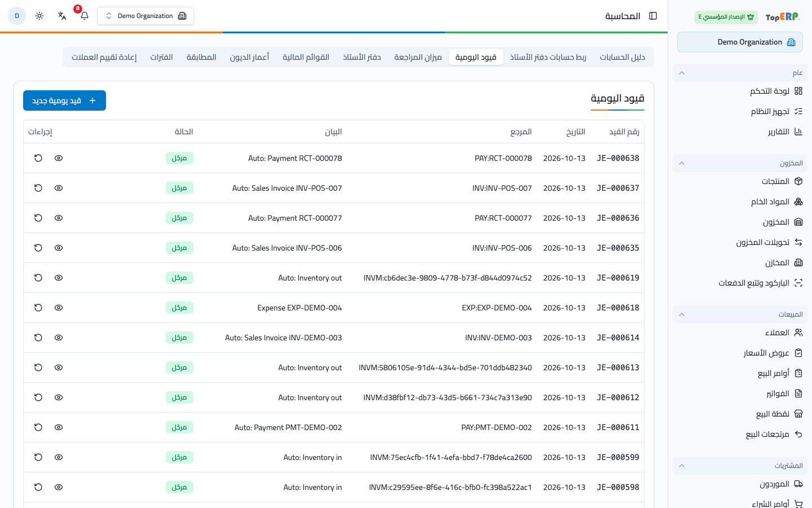This screenshot has height=508, width=812.
Task: Switch to ربط حسابات دفتر الأستاذ tab
Action: (x=548, y=57)
